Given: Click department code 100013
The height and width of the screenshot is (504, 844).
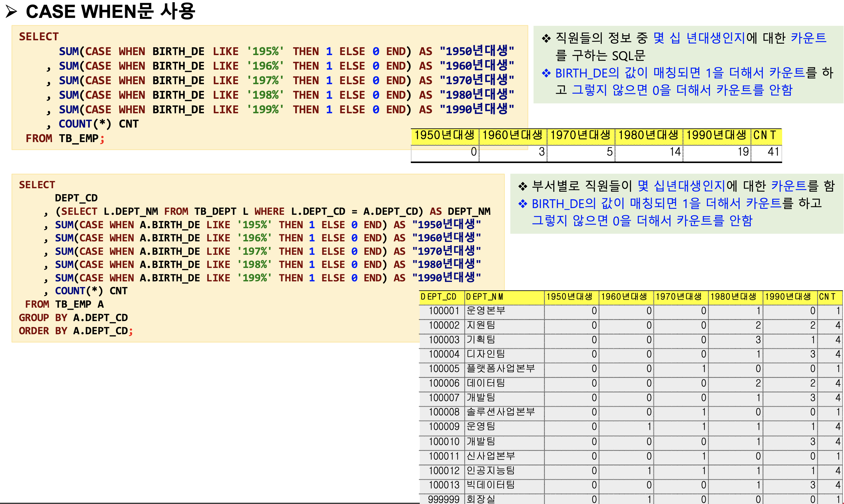Looking at the screenshot, I should pyautogui.click(x=444, y=485).
